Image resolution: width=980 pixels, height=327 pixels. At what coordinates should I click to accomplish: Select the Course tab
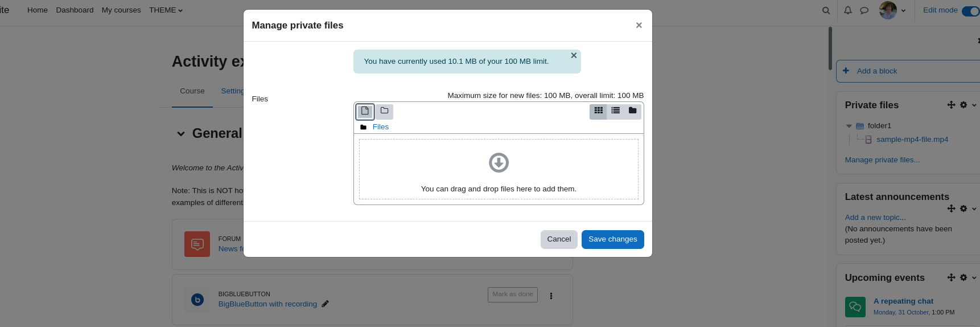192,91
